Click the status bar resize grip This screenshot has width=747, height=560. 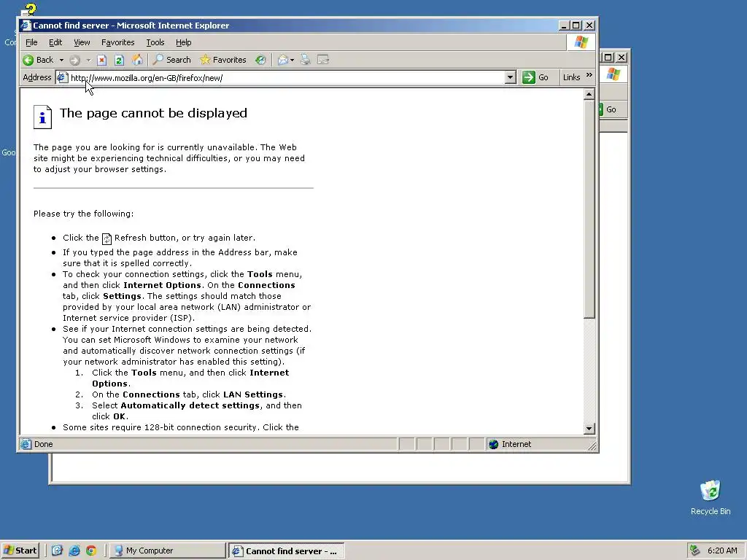pyautogui.click(x=592, y=446)
